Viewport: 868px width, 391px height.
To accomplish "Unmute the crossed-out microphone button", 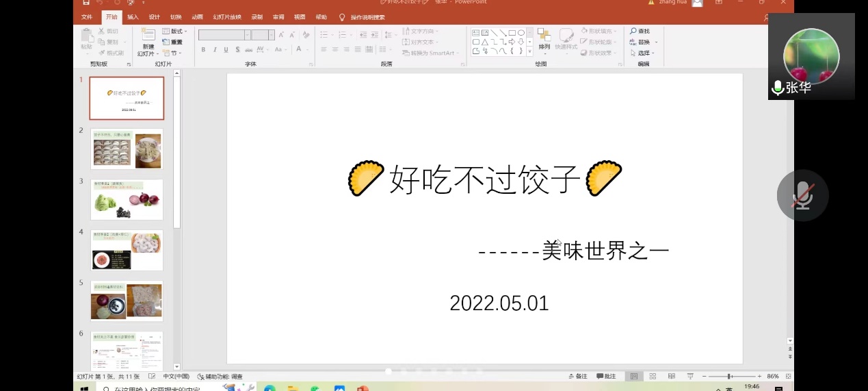I will pos(802,196).
